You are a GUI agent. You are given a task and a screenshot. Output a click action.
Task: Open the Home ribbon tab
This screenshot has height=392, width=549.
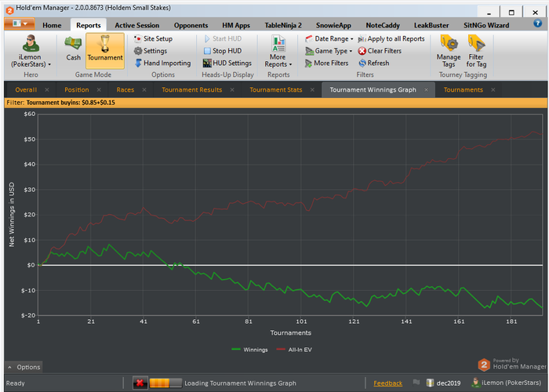[x=52, y=25]
